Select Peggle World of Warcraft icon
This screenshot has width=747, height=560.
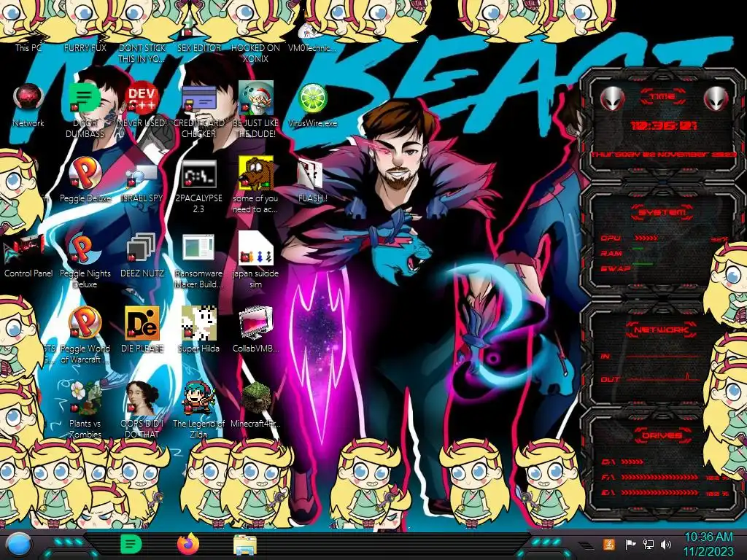[85, 323]
